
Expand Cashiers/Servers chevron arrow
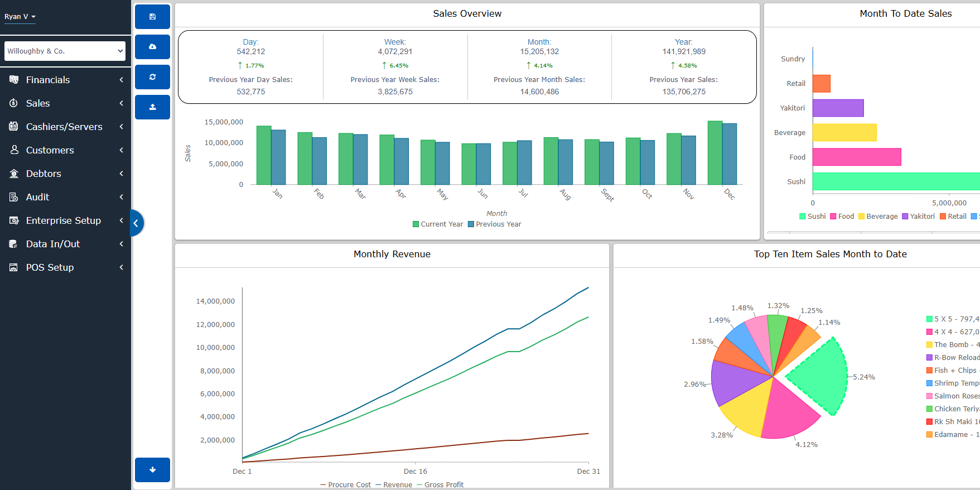pos(121,127)
